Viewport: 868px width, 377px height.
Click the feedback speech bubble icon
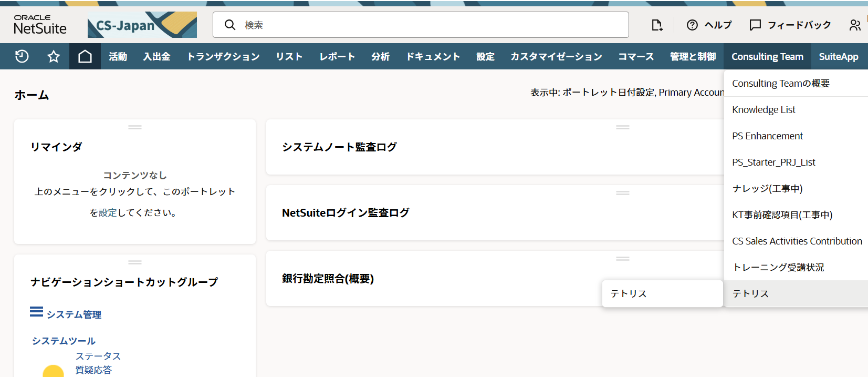click(755, 25)
